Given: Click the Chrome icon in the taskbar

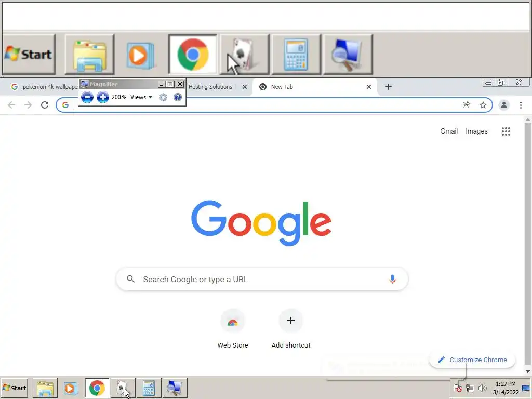Looking at the screenshot, I should (97, 388).
